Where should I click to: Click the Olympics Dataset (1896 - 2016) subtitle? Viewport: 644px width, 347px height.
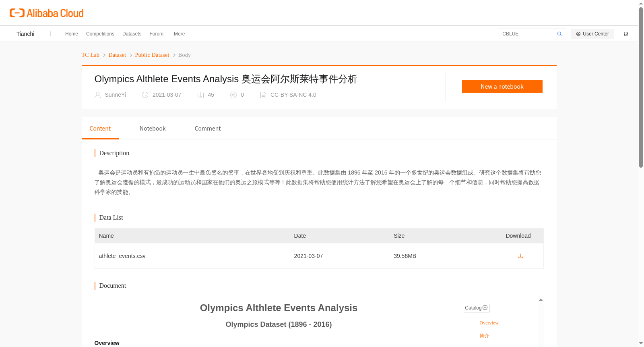click(279, 324)
